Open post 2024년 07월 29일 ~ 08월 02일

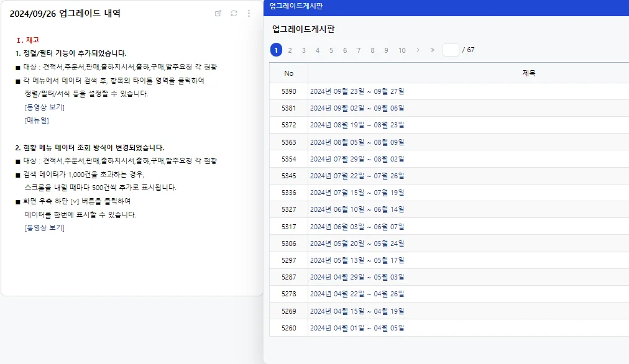click(357, 159)
